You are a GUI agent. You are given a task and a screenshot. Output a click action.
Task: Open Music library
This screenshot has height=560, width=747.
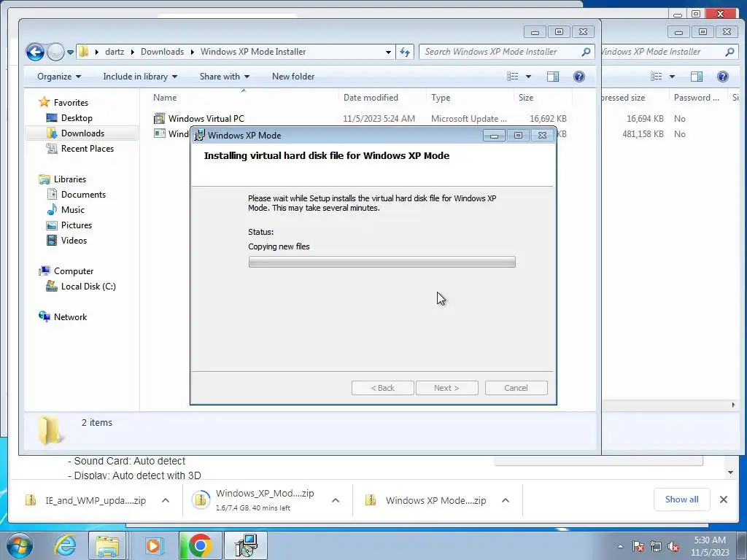click(72, 209)
